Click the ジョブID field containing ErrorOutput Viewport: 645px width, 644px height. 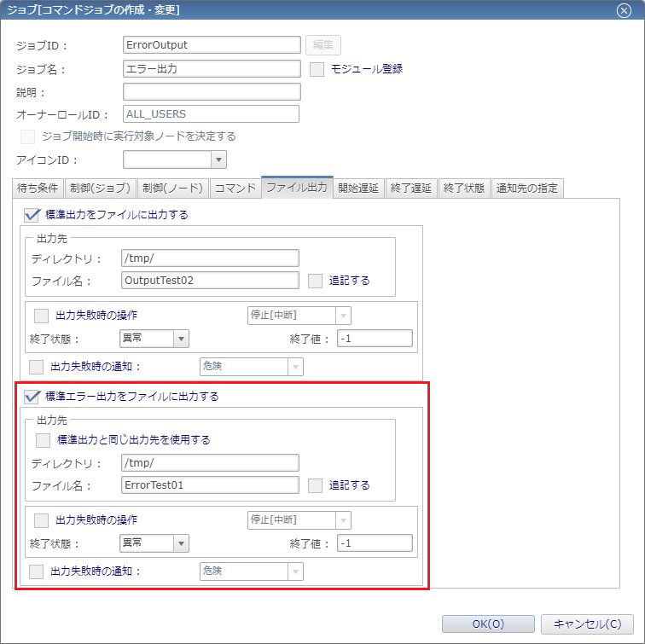(x=212, y=45)
